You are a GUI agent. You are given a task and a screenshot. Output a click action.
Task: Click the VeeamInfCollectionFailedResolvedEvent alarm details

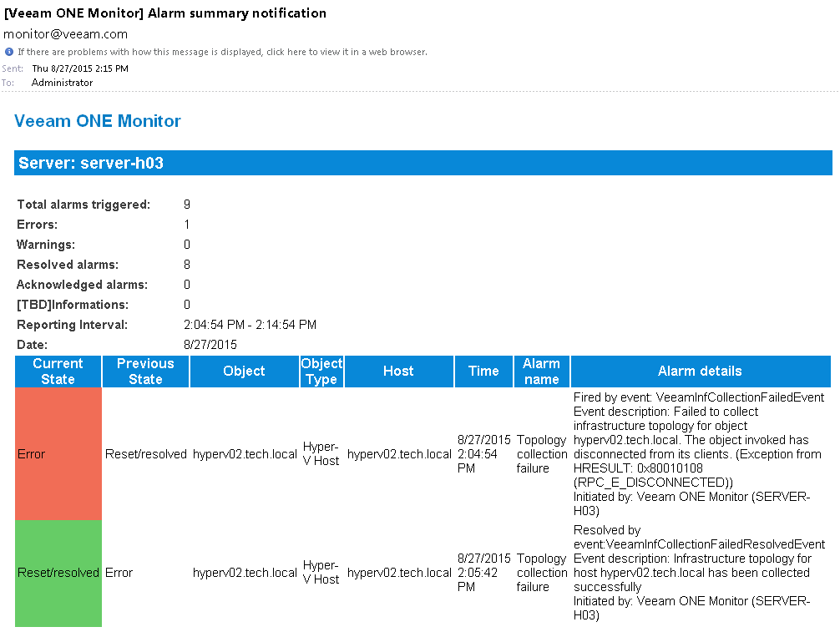click(x=699, y=573)
